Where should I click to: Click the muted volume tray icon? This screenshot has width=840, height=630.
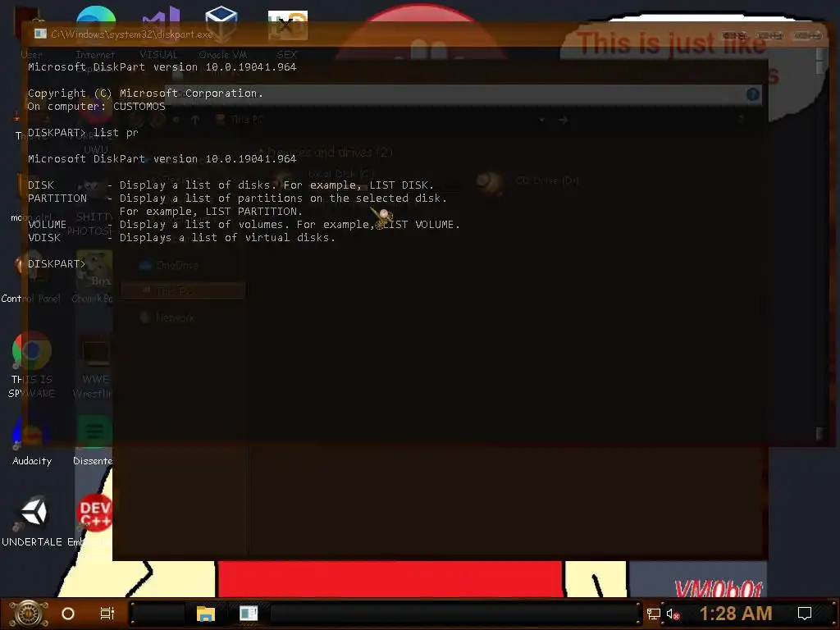(673, 614)
